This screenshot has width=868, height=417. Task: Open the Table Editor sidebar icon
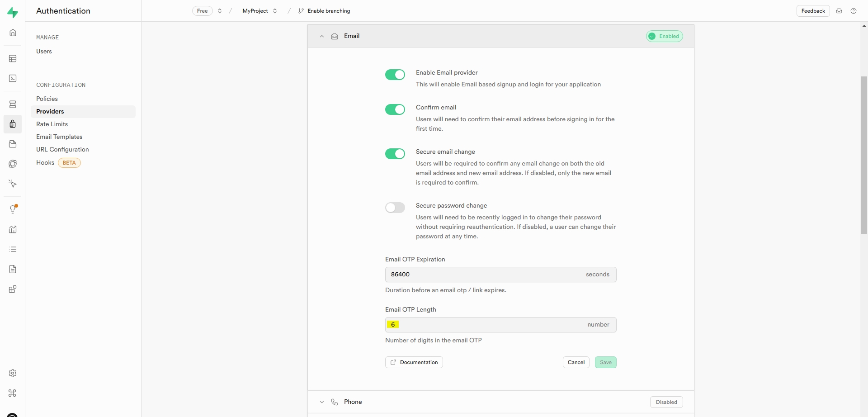(13, 59)
